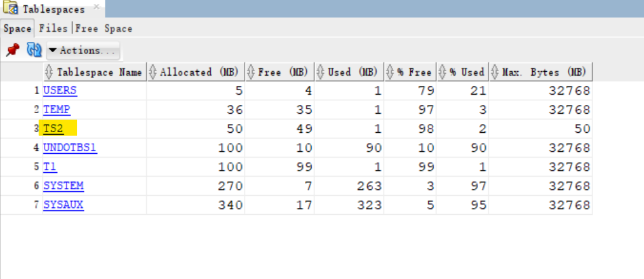Viewport: 644px width, 279px height.
Task: Select Allocated value 340 in SYSAUX row
Action: tap(230, 205)
